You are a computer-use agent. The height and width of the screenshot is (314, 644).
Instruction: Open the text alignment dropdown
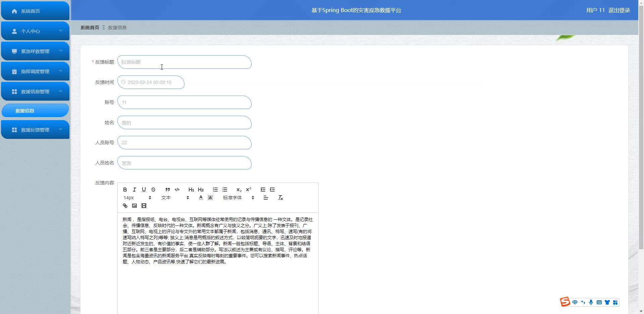point(266,198)
